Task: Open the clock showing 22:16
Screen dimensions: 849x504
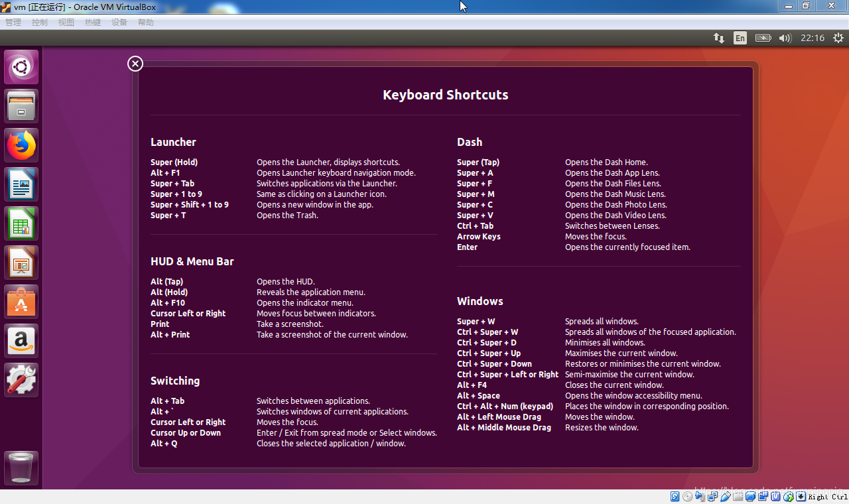Action: tap(813, 38)
